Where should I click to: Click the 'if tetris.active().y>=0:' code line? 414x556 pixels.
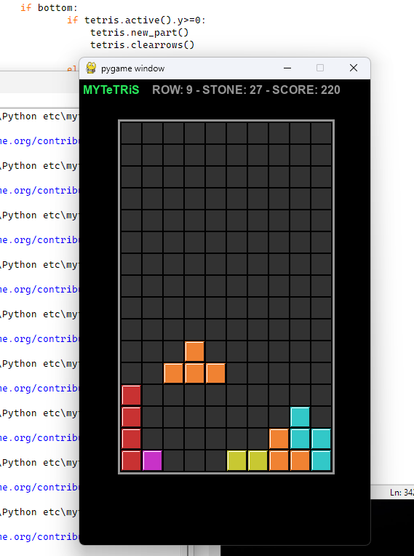tap(136, 20)
